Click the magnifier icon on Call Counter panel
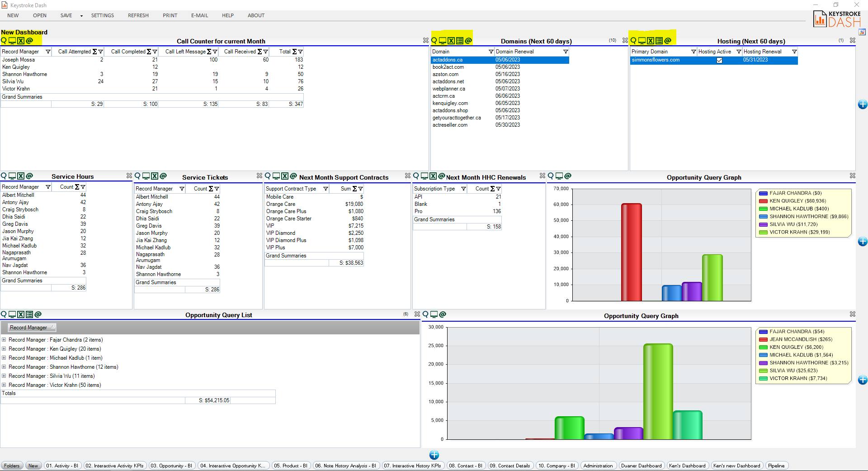 (x=4, y=41)
